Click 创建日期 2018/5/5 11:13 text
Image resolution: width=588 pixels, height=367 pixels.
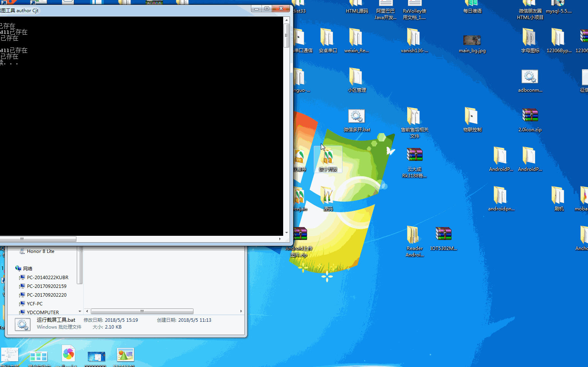(x=184, y=320)
